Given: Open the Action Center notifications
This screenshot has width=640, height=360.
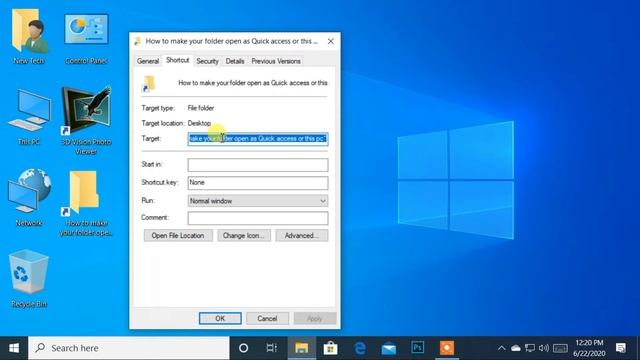Looking at the screenshot, I should click(621, 348).
